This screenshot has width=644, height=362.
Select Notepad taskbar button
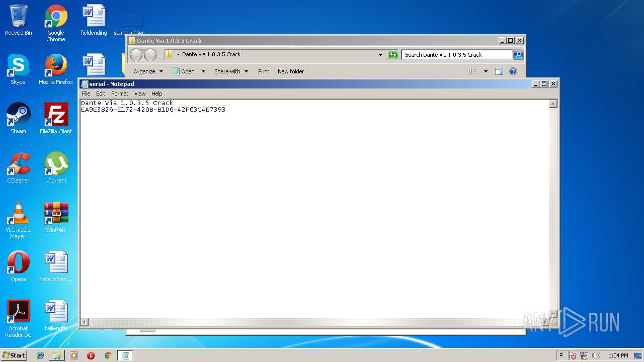click(125, 355)
